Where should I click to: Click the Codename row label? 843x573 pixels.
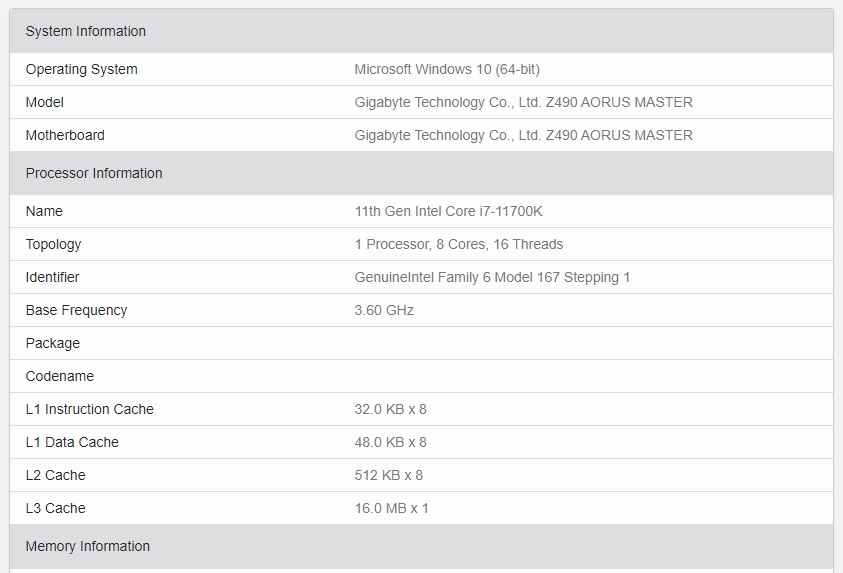coord(60,376)
